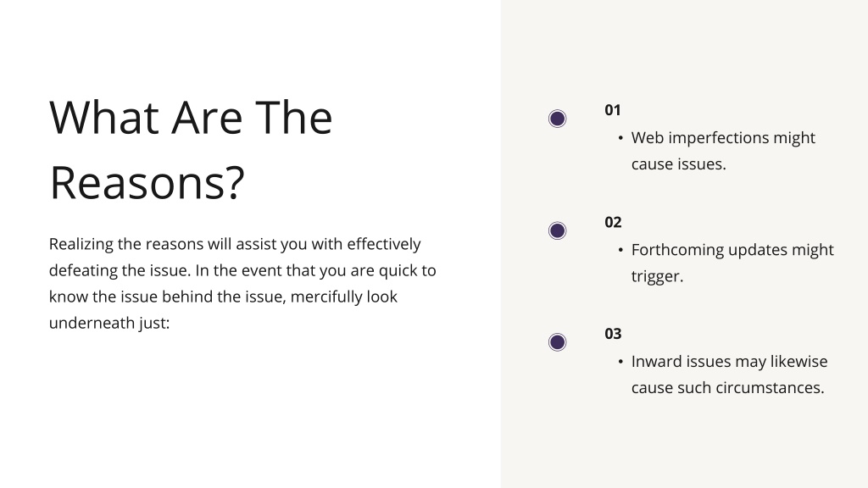
Task: Click the "Inward issues may likewise" bullet line
Action: pos(729,361)
